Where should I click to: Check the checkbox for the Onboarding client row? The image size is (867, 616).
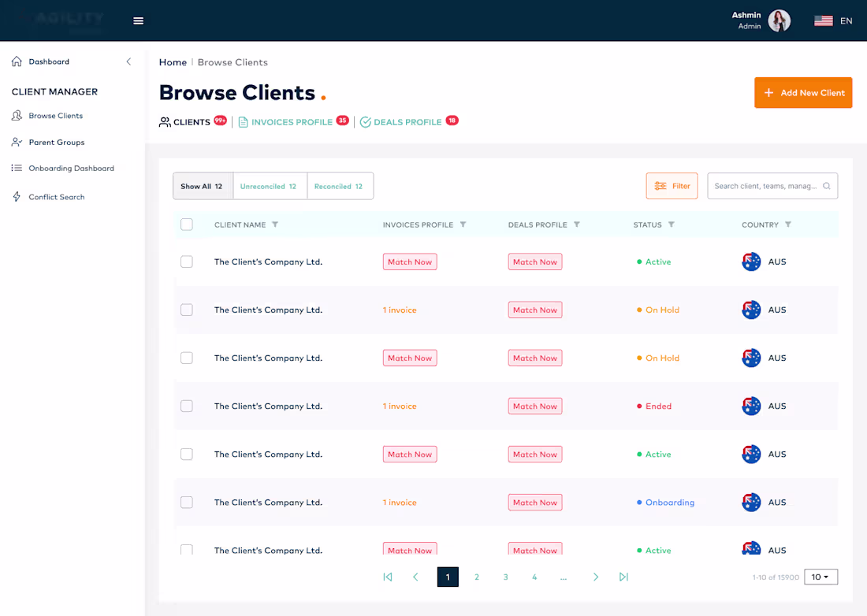(187, 502)
